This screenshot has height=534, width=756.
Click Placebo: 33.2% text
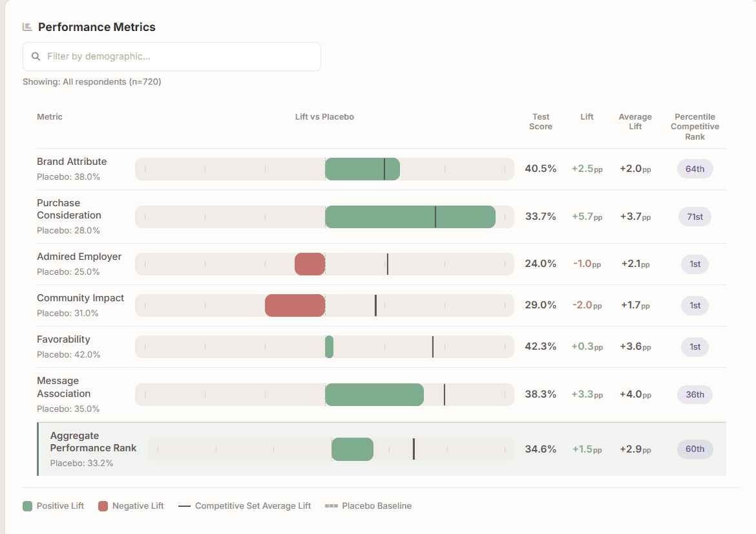pos(81,463)
